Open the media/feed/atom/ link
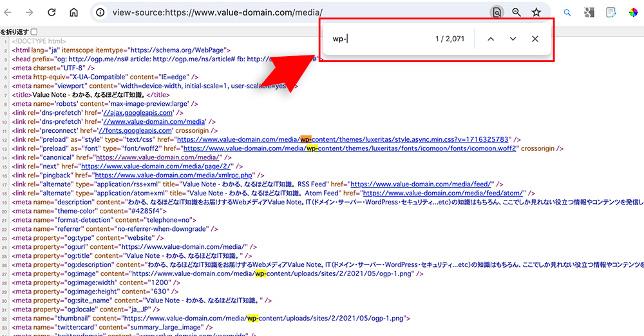The height and width of the screenshot is (336, 644). (443, 193)
